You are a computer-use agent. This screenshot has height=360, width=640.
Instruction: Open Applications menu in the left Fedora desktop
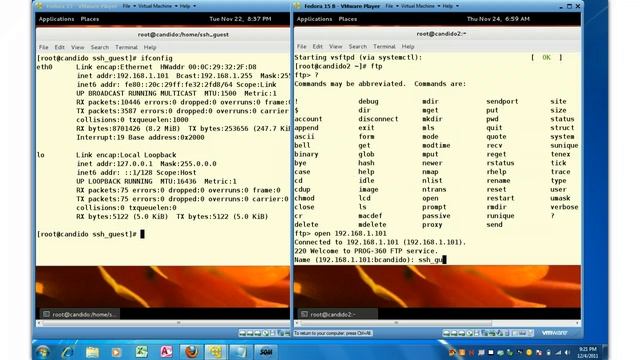tap(56, 19)
